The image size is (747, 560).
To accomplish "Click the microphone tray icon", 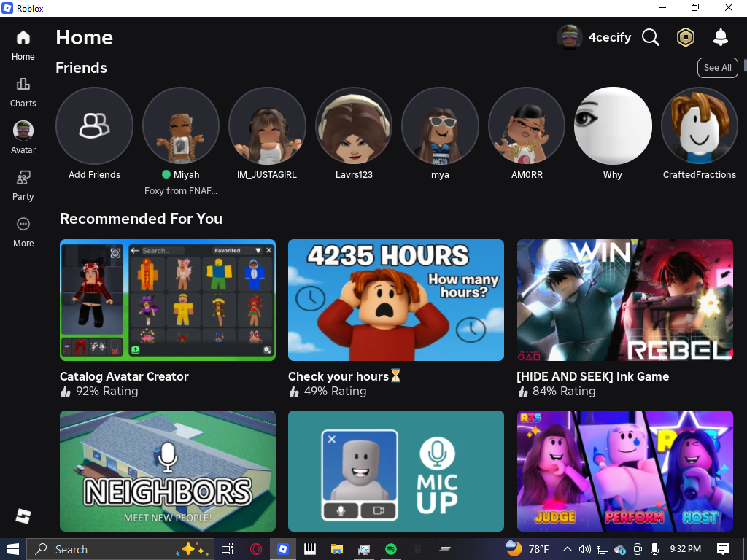I will pyautogui.click(x=654, y=549).
